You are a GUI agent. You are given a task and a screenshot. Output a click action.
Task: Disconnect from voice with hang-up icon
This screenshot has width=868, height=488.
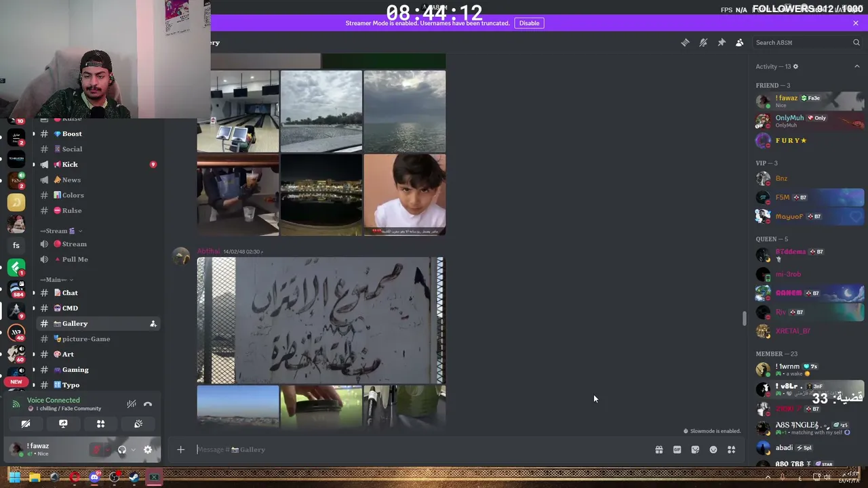[148, 404]
